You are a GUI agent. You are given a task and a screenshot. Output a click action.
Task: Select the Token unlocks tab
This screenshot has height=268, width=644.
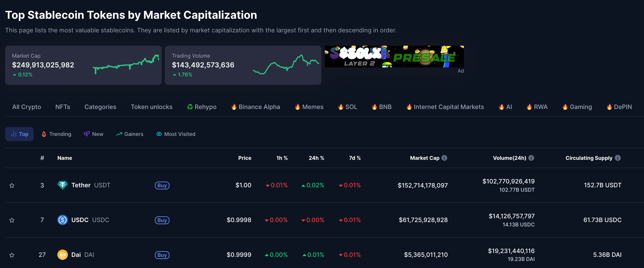152,107
